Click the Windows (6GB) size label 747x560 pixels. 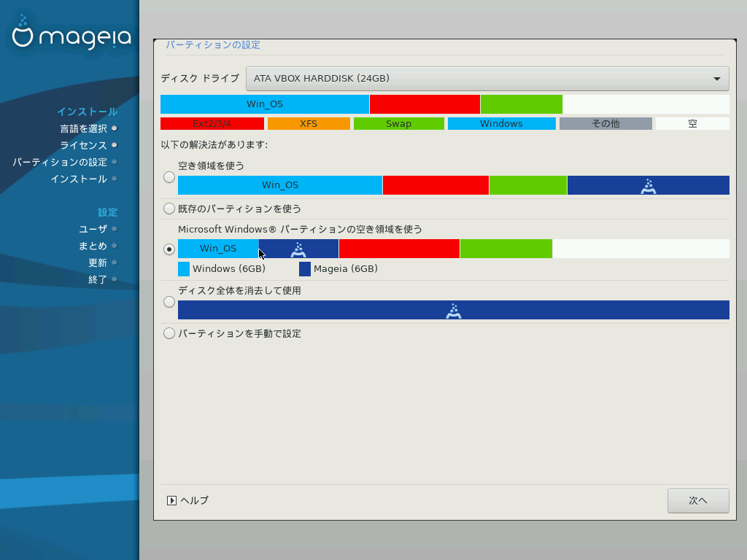pos(229,269)
